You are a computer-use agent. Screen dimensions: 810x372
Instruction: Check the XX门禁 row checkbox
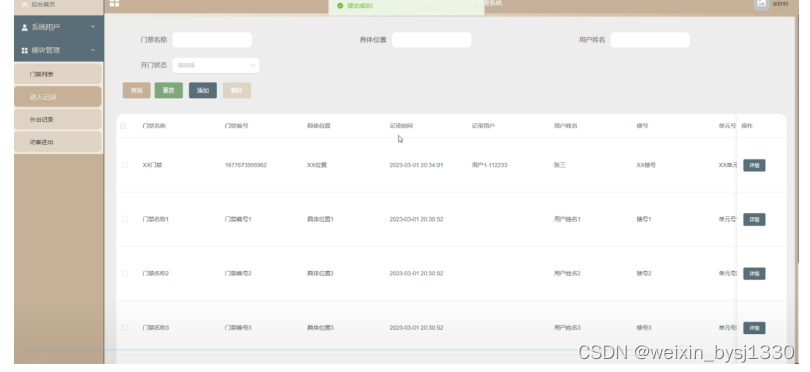pos(124,165)
